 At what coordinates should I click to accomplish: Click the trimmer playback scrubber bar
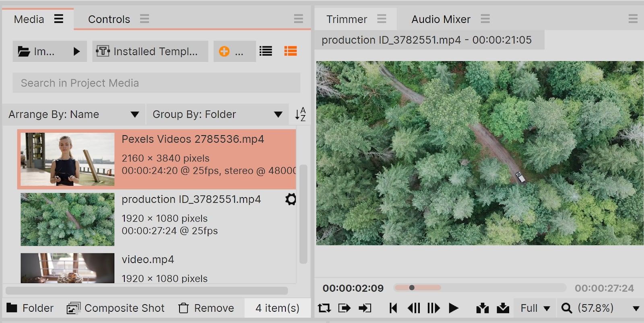[480, 288]
